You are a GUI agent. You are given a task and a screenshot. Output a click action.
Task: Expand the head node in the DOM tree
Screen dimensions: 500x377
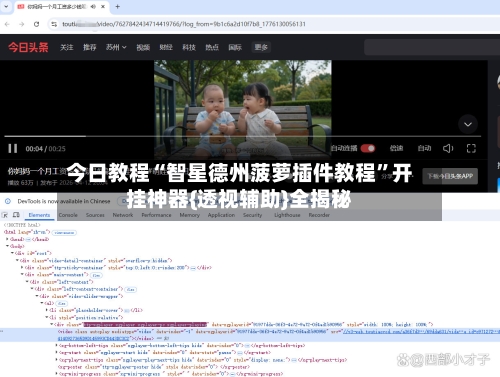click(7, 239)
